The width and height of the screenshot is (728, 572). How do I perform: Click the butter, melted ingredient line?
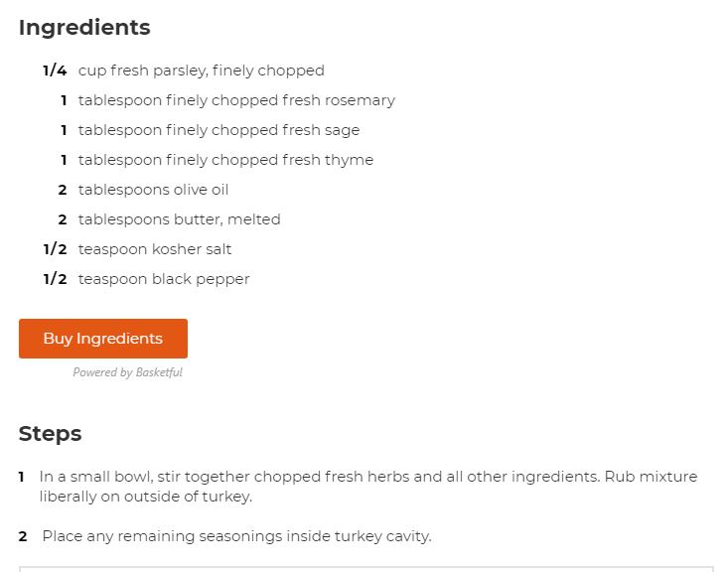coord(179,219)
